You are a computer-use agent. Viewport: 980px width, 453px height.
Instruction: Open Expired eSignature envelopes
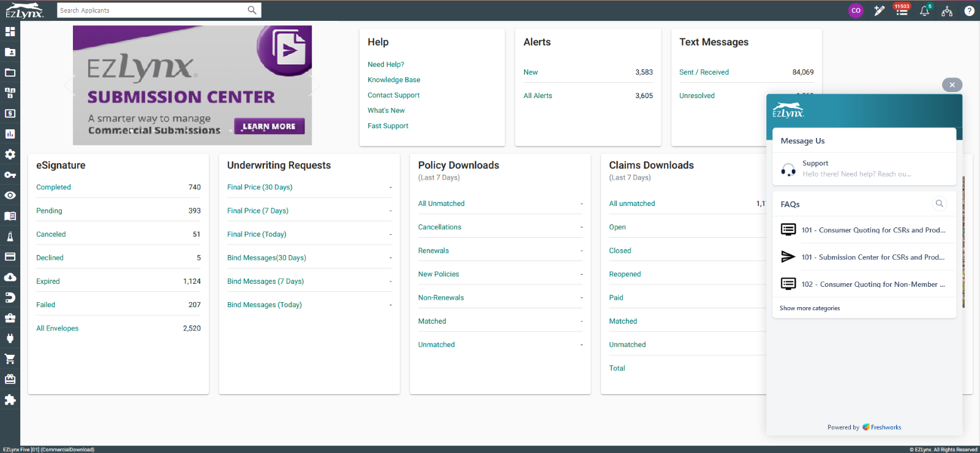tap(48, 281)
